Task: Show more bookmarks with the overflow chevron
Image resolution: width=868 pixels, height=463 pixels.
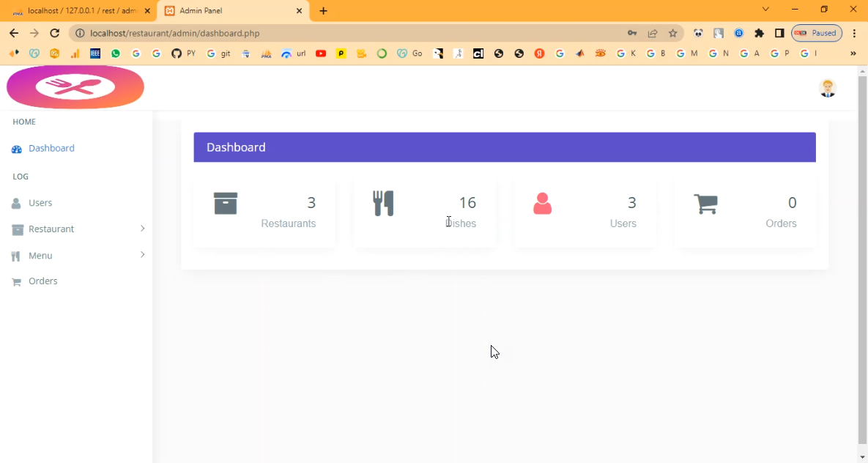Action: pos(853,53)
